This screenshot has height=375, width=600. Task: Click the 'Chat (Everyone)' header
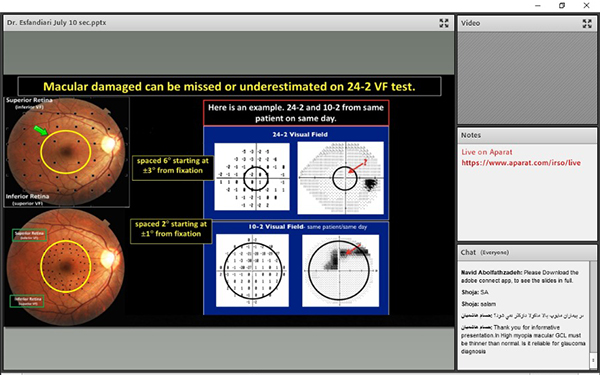485,253
